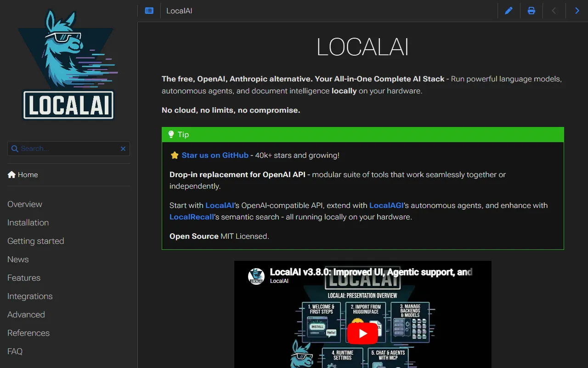Select News in the navigation sidebar
The height and width of the screenshot is (368, 588).
[x=18, y=259]
